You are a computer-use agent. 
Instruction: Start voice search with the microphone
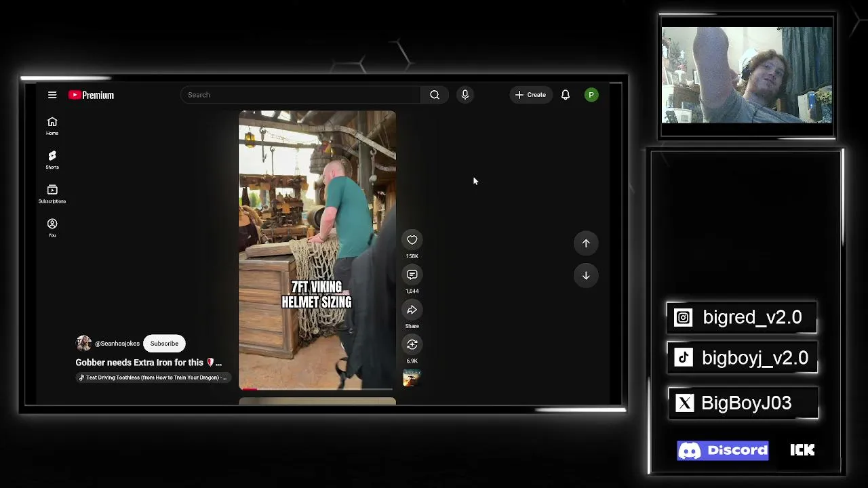[465, 95]
